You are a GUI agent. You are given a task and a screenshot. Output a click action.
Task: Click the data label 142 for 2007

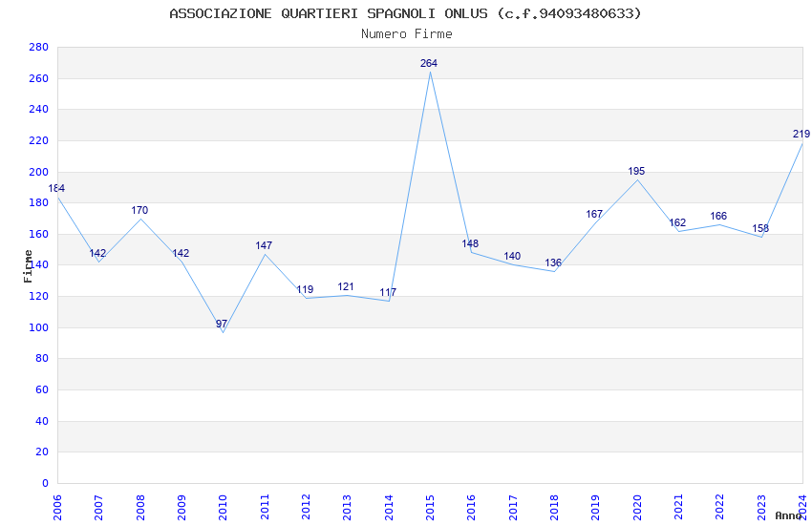[97, 253]
